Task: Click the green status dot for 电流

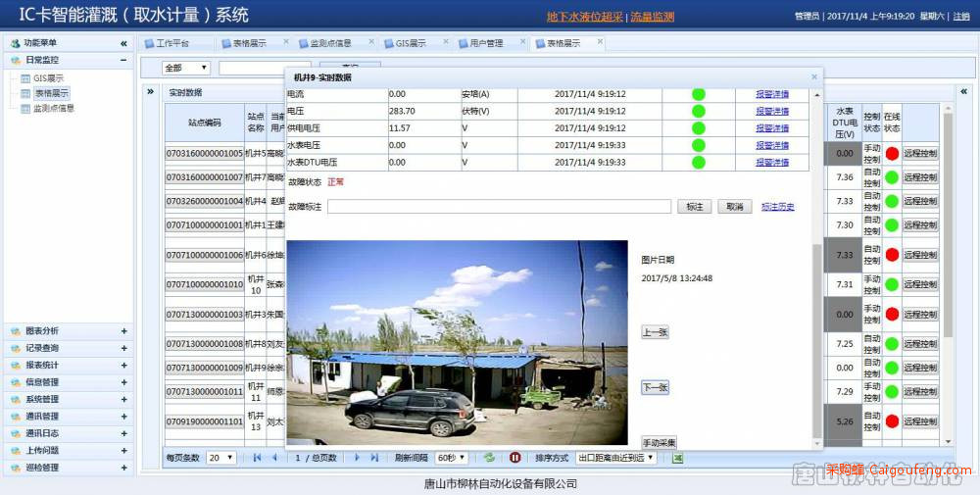Action: pos(698,94)
